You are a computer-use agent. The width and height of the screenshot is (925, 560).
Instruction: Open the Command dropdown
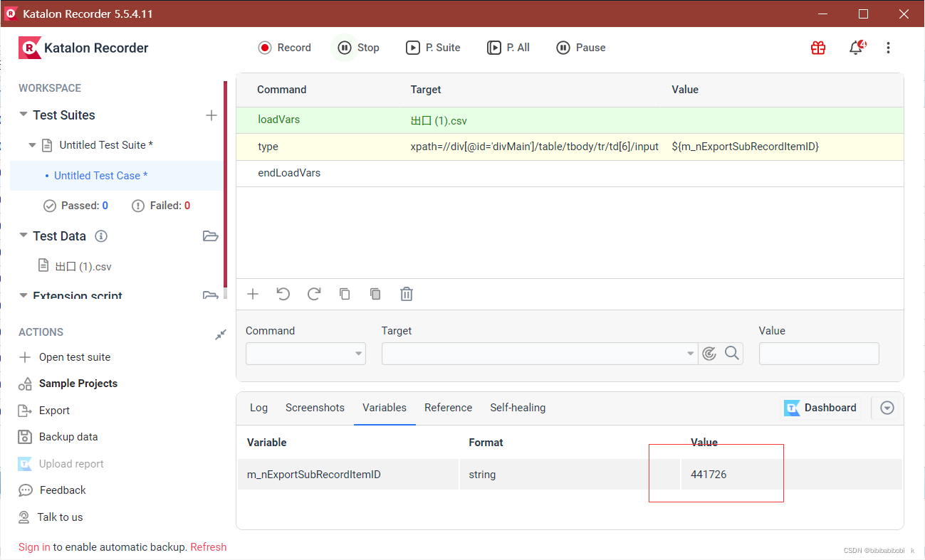click(305, 354)
